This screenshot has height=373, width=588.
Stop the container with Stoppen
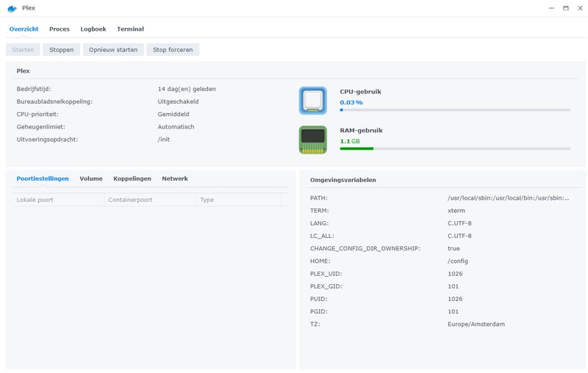pyautogui.click(x=62, y=49)
